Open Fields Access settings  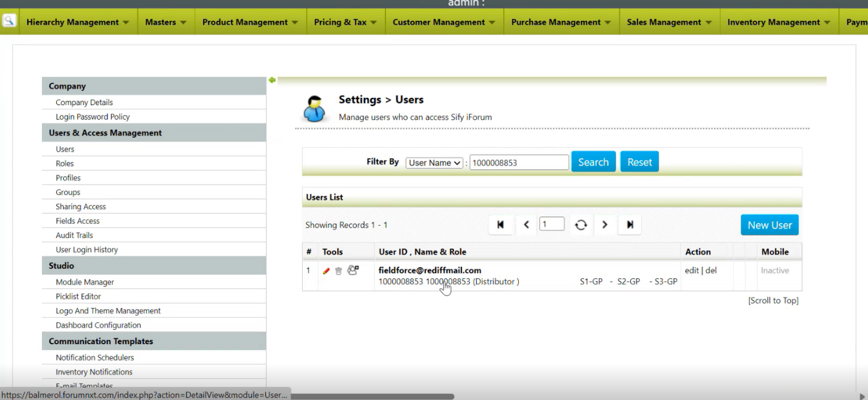pyautogui.click(x=78, y=221)
